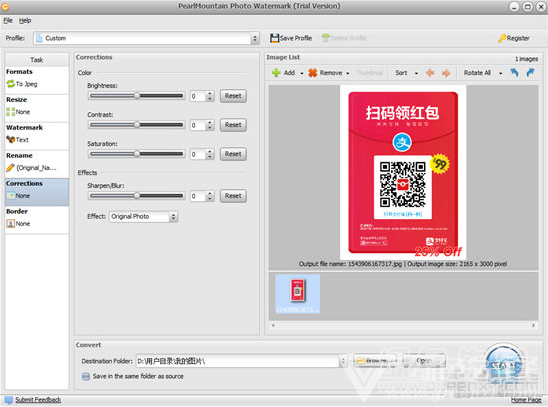Click the Browse folder button
This screenshot has height=407, width=548.
(x=375, y=361)
